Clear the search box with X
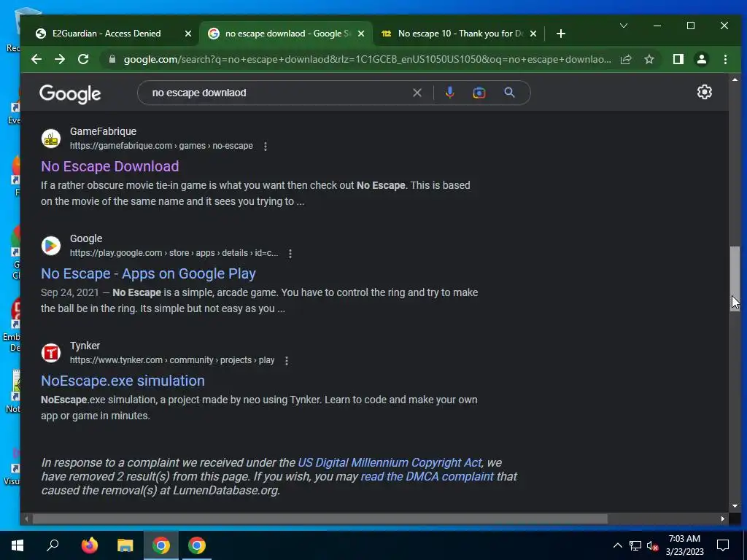The width and height of the screenshot is (747, 560). (417, 93)
